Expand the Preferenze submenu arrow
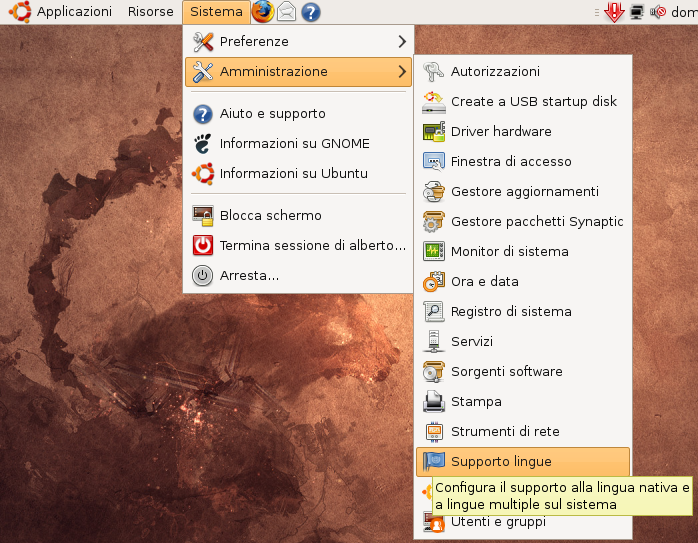Viewport: 698px width, 543px height. [x=402, y=42]
